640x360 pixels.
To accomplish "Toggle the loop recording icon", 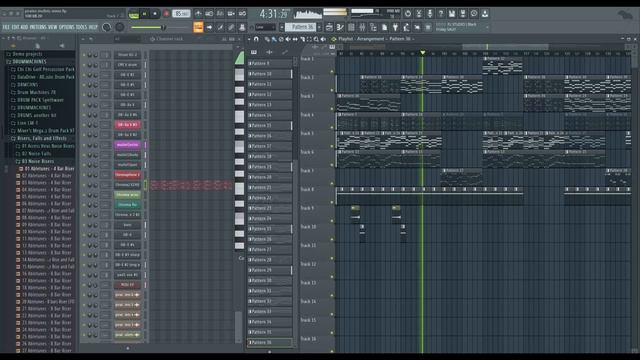I will click(242, 14).
